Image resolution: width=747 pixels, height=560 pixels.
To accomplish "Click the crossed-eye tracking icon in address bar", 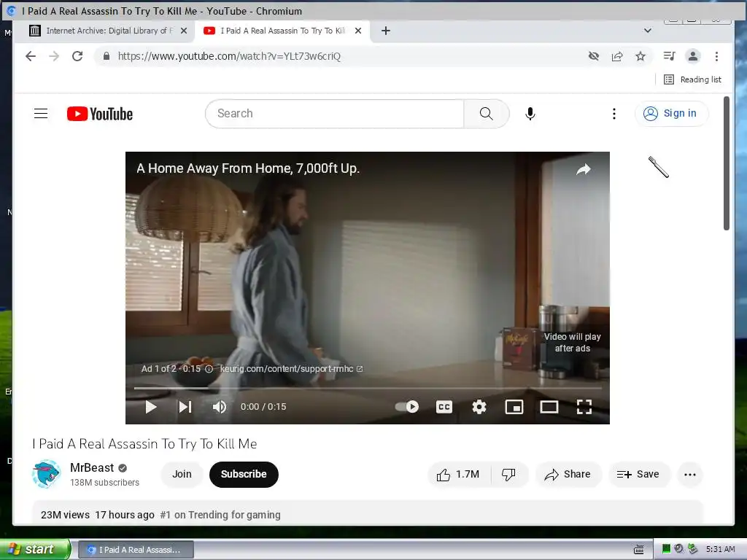I will 594,56.
